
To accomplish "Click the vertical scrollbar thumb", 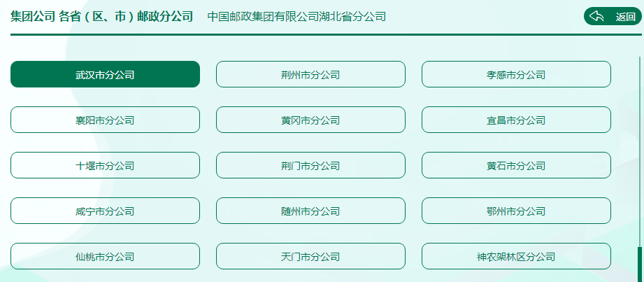I will pos(638,264).
